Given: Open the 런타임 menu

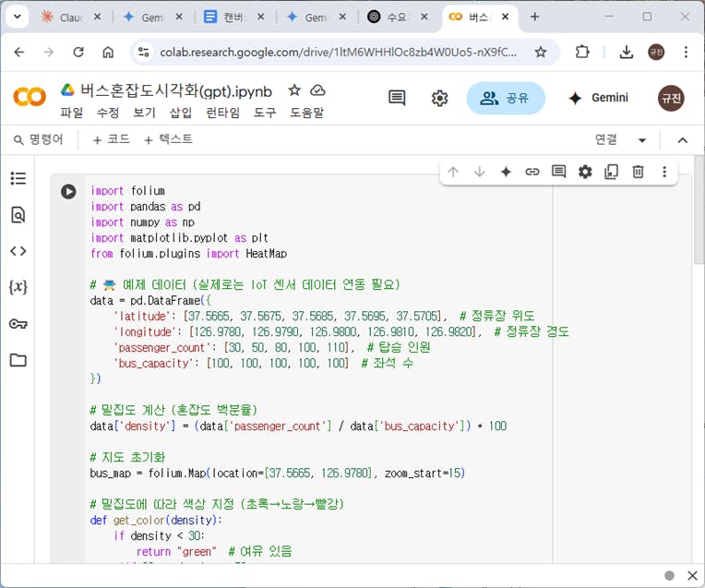Looking at the screenshot, I should click(222, 113).
